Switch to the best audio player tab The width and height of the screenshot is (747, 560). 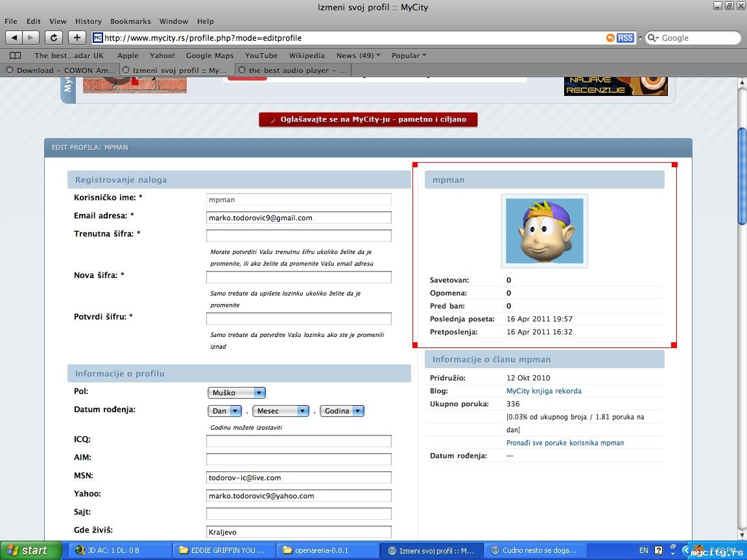click(x=298, y=70)
